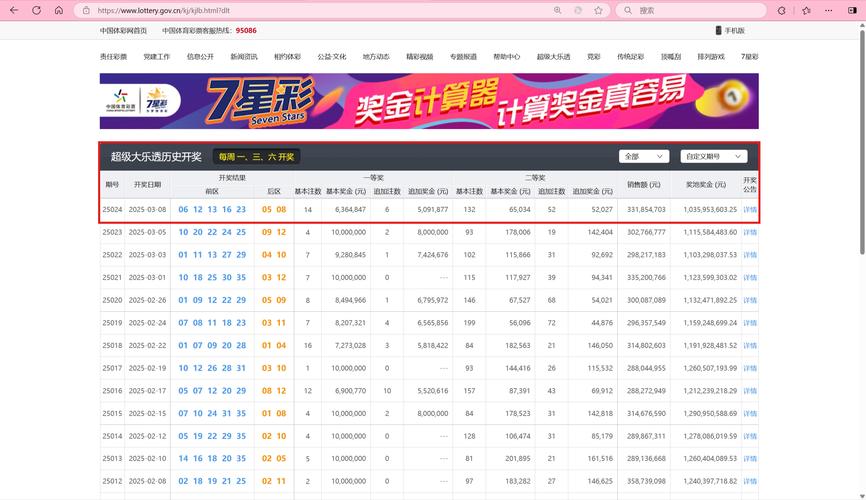Open 详情 link for draw 25021
The height and width of the screenshot is (500, 866).
tap(749, 277)
